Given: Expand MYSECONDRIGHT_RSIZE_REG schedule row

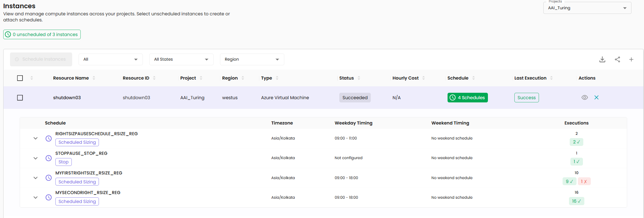Looking at the screenshot, I should pyautogui.click(x=35, y=197).
